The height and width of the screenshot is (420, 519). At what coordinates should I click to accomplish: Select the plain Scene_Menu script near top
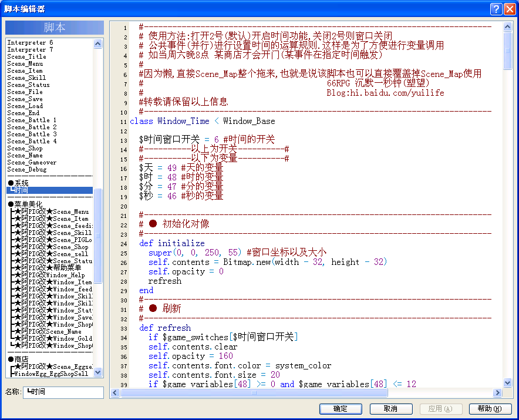(x=50, y=63)
